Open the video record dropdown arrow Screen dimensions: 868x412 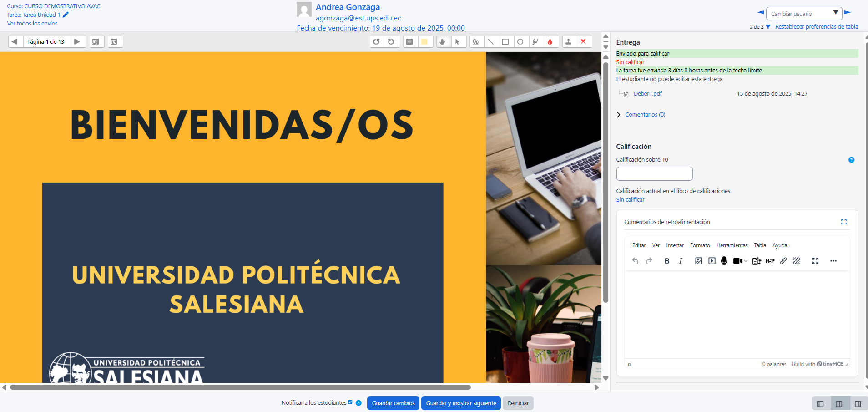746,261
